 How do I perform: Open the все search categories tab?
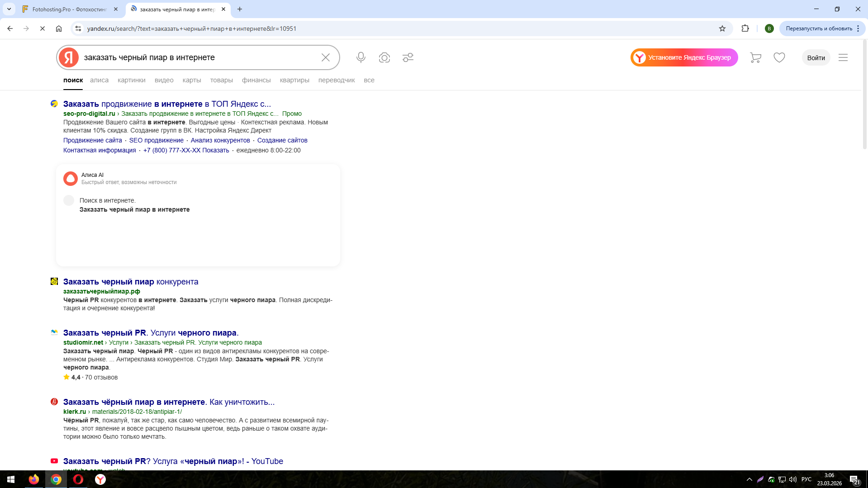pos(369,80)
